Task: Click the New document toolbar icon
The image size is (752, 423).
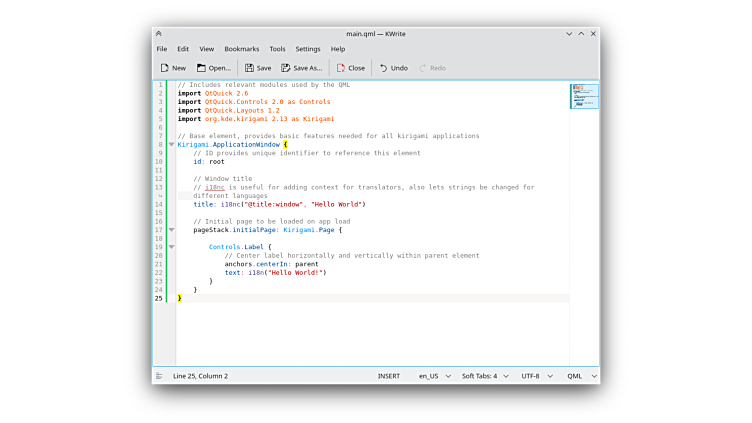Action: pyautogui.click(x=165, y=68)
